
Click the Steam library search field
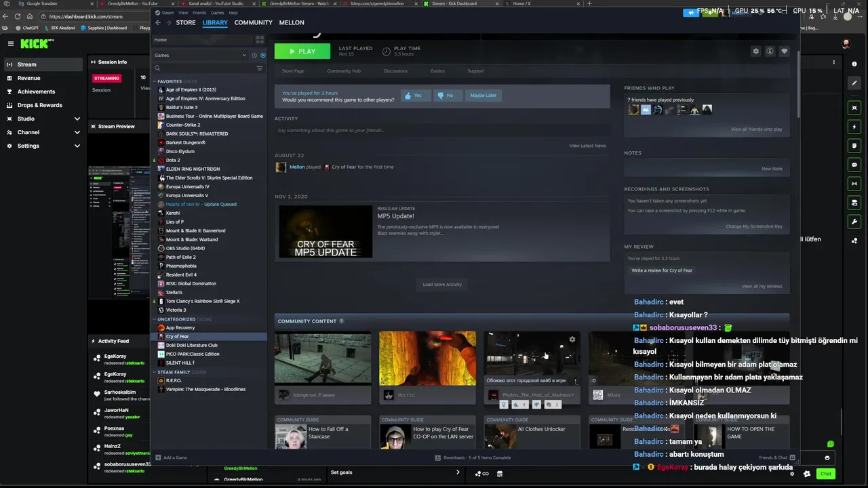[203, 68]
